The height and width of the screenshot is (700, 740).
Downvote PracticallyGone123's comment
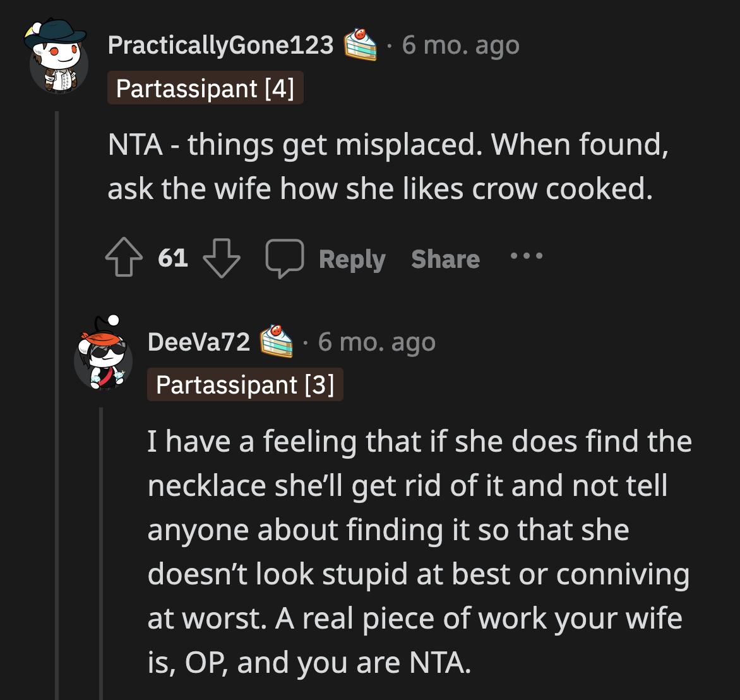[222, 259]
